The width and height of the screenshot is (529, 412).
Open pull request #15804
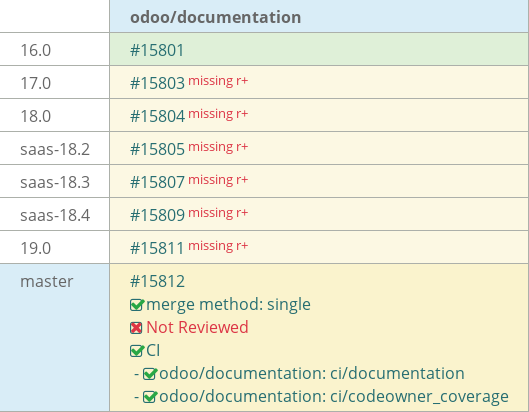pyautogui.click(x=157, y=116)
